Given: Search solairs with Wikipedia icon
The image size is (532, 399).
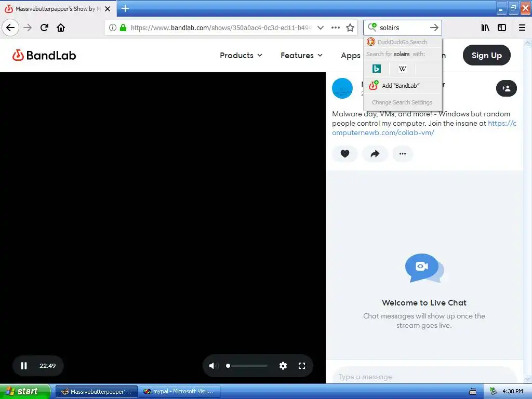Looking at the screenshot, I should tap(403, 69).
